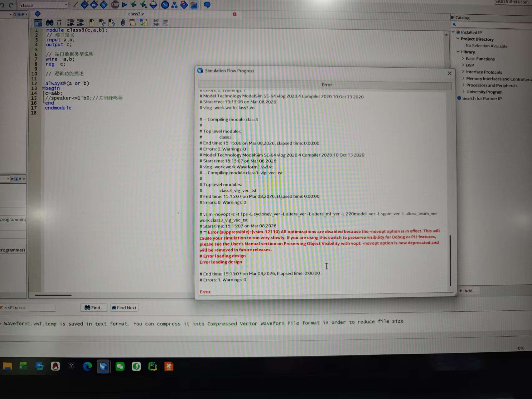The width and height of the screenshot is (532, 399).
Task: Toggle bookmark icon in the editor toolbar
Action: click(x=92, y=23)
